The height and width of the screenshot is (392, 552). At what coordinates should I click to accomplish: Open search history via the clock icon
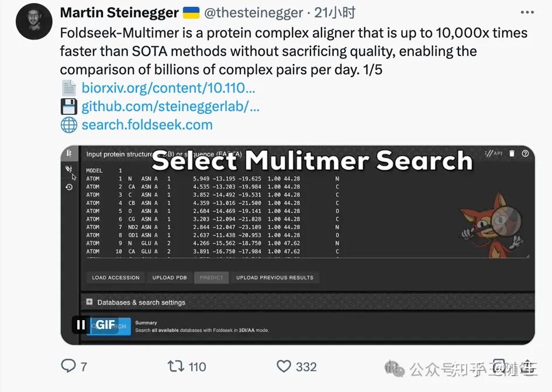tap(69, 186)
